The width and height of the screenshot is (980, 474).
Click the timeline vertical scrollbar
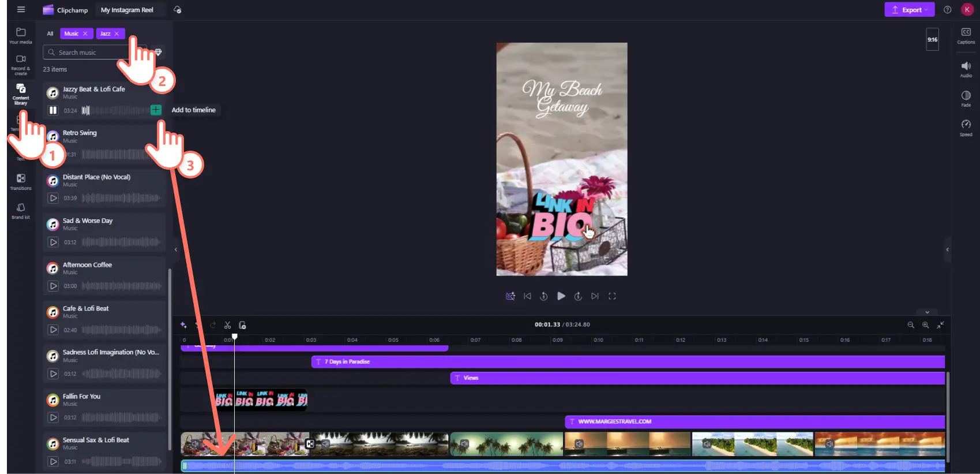click(948, 416)
